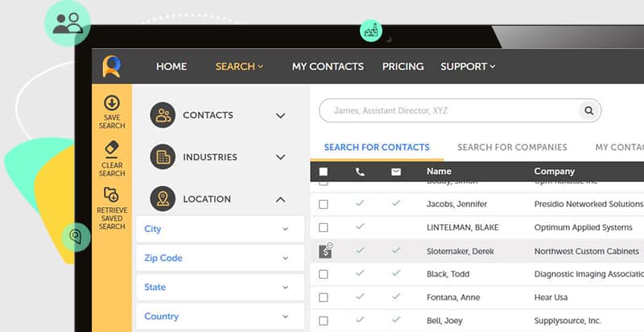The height and width of the screenshot is (332, 644).
Task: Click company Northwest Custom Cabinets
Action: click(x=587, y=251)
